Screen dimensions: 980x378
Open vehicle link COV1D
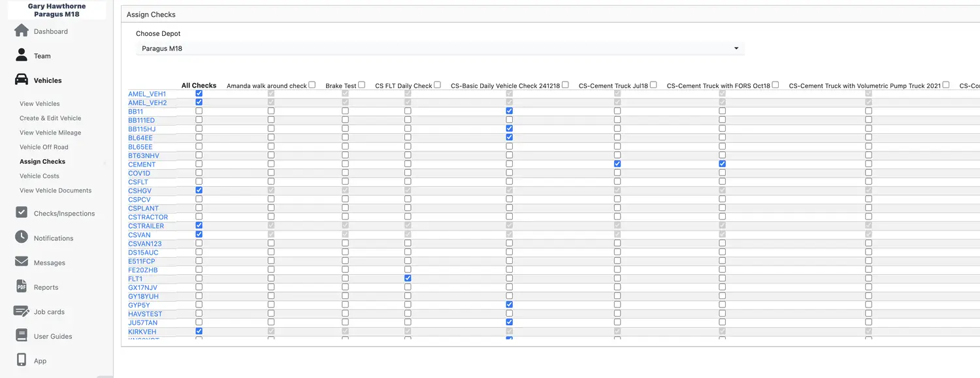[139, 173]
